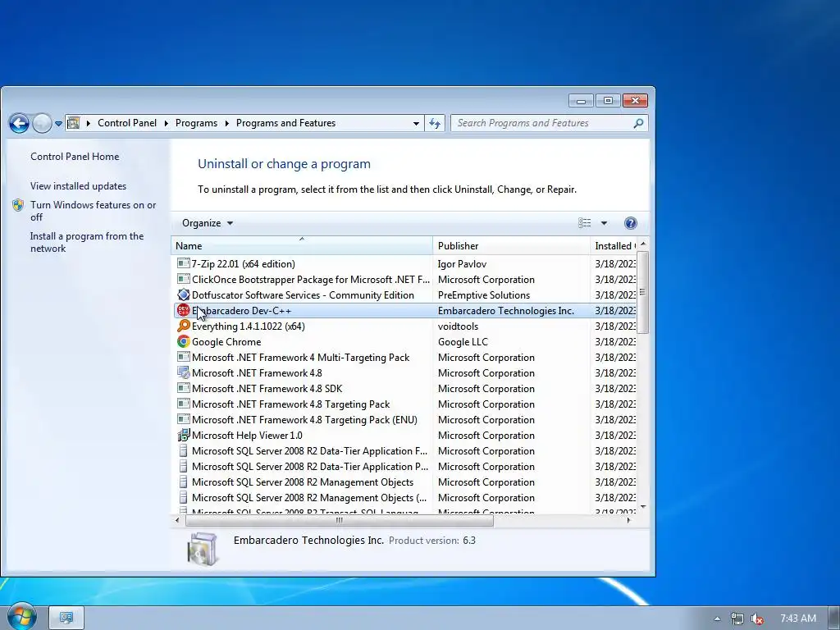
Task: Click the taskbar clock showing 7:43 AM
Action: (x=797, y=619)
